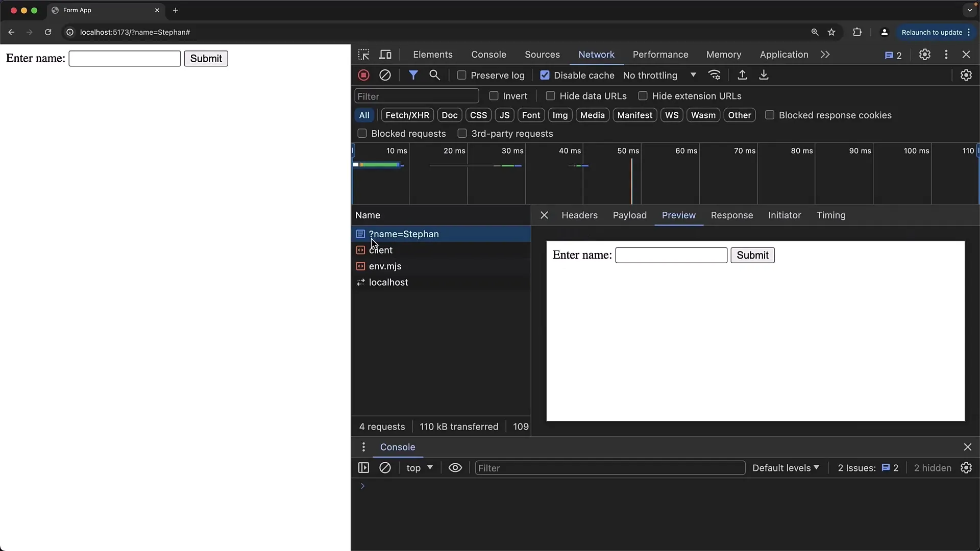Stop recording network log
Screen dimensions: 980x551
[363, 75]
